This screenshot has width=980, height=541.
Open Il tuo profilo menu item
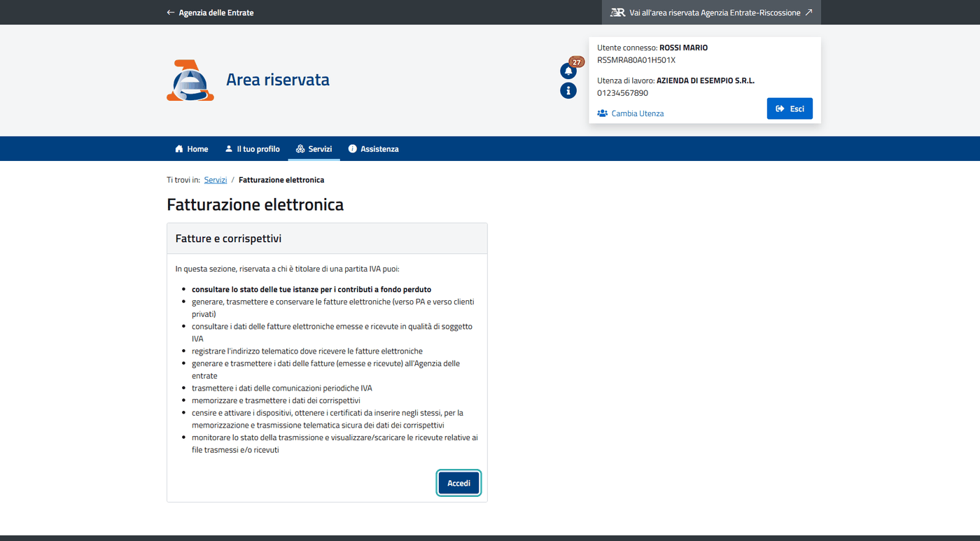coord(252,149)
